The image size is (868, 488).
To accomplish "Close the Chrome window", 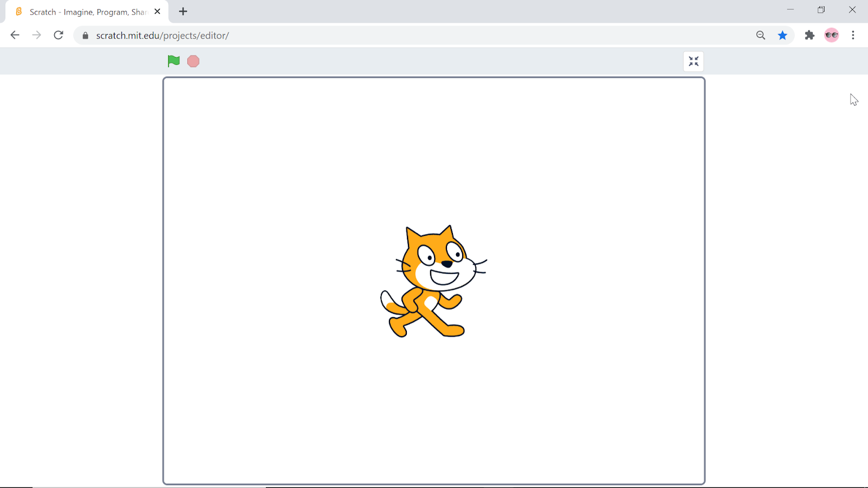I will pyautogui.click(x=852, y=10).
